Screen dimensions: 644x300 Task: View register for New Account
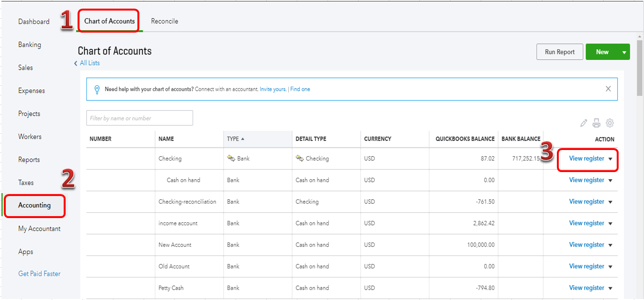587,245
